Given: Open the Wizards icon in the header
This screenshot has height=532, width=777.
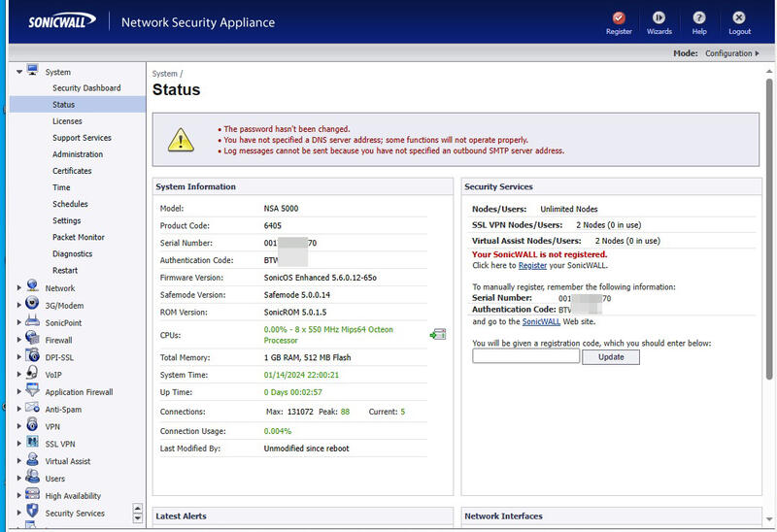Looking at the screenshot, I should coord(659,17).
